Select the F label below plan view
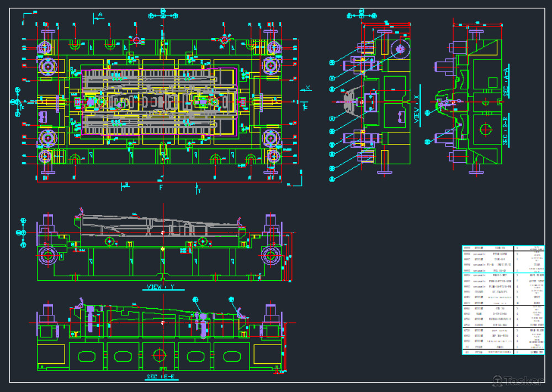The width and height of the screenshot is (552, 392). (x=161, y=187)
